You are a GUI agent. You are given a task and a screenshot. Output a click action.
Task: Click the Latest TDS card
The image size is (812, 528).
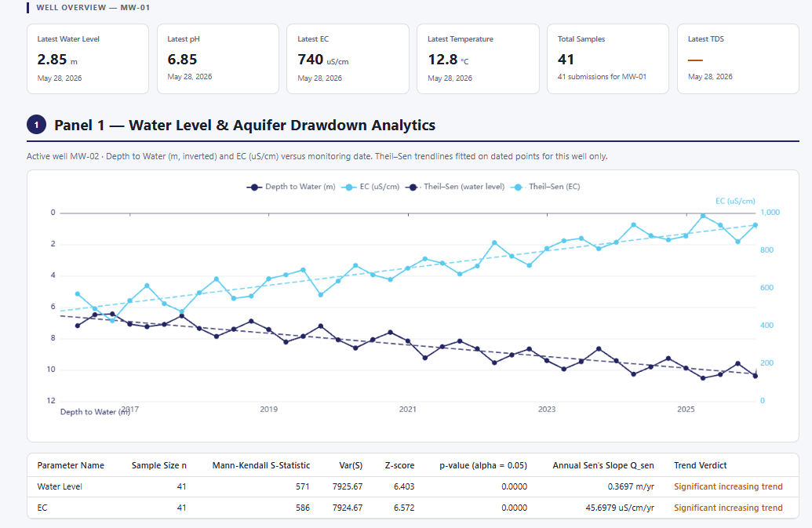738,59
